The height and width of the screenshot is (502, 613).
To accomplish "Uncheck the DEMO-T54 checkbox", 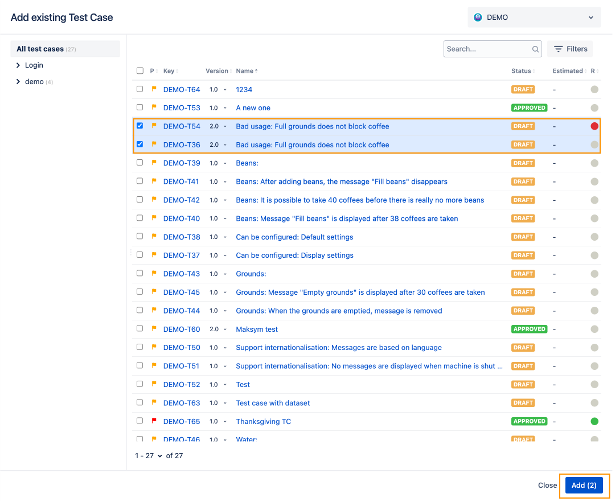I will point(140,126).
